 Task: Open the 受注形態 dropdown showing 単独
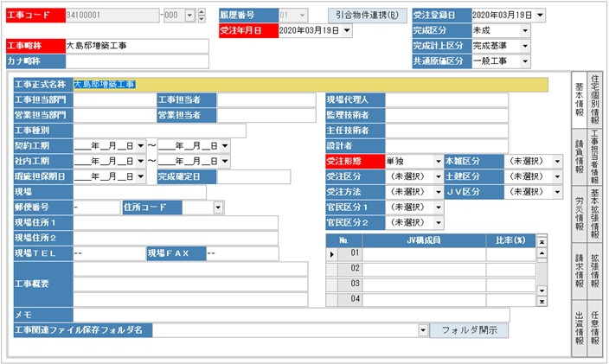click(x=437, y=161)
